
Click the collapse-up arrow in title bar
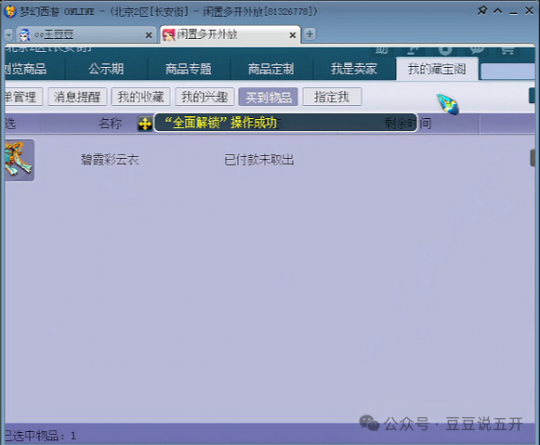(x=498, y=11)
